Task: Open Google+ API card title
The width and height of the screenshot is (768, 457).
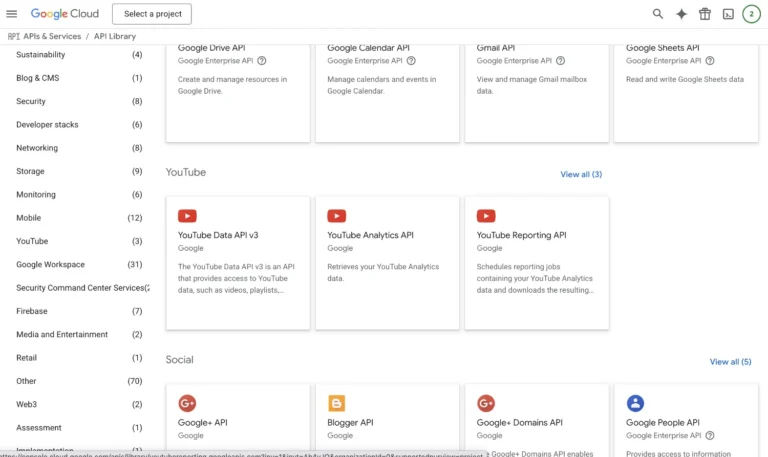Action: 202,423
